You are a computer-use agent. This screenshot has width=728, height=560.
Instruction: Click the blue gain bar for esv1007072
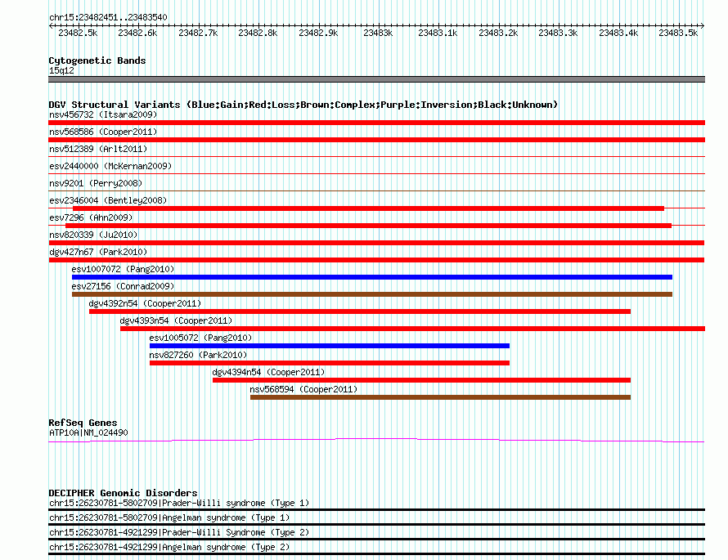372,277
